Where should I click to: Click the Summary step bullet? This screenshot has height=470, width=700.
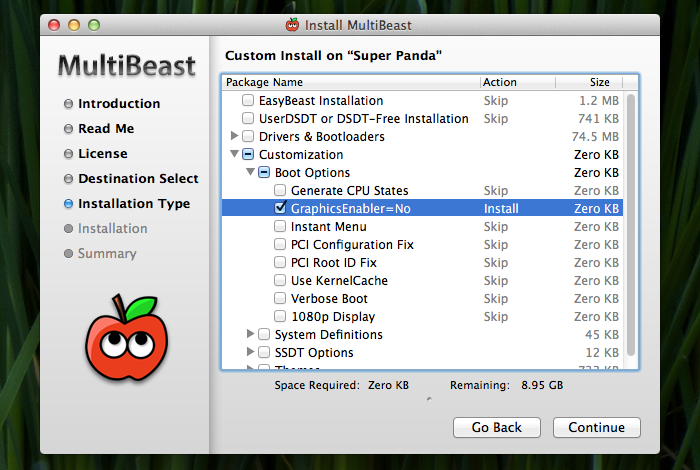[68, 254]
